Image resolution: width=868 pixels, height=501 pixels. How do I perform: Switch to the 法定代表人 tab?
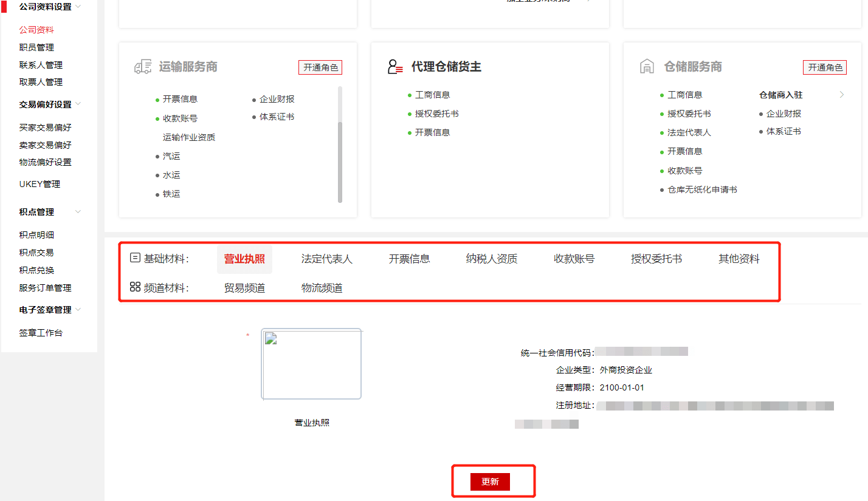(326, 259)
